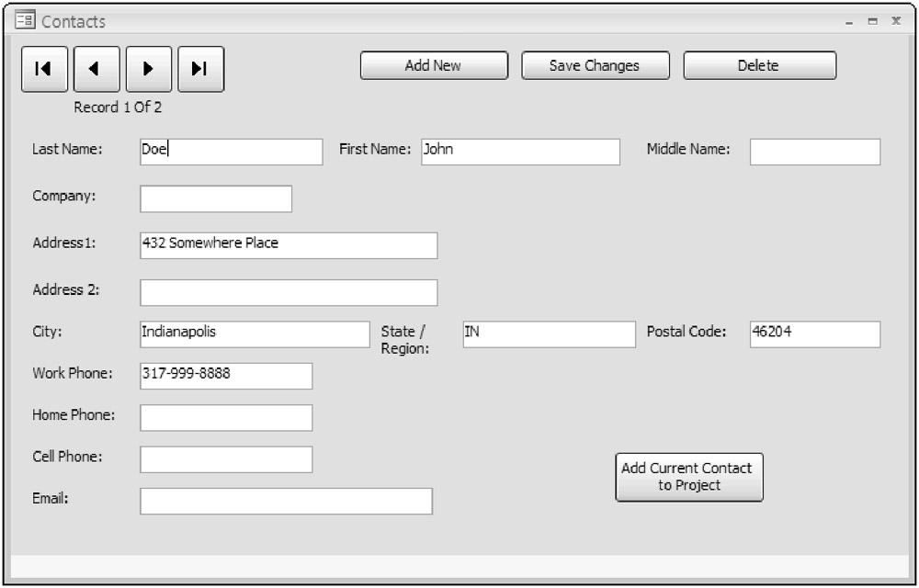
Task: Go to the first record
Action: pos(44,69)
